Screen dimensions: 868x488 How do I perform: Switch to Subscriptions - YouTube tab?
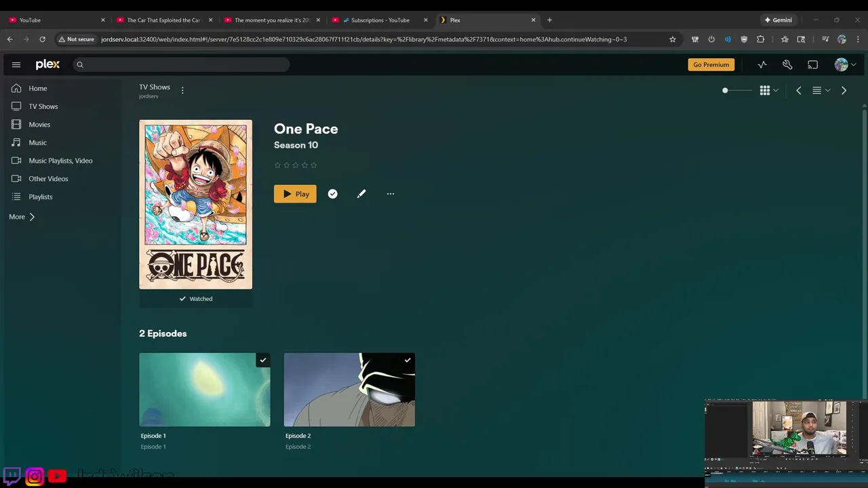click(379, 20)
